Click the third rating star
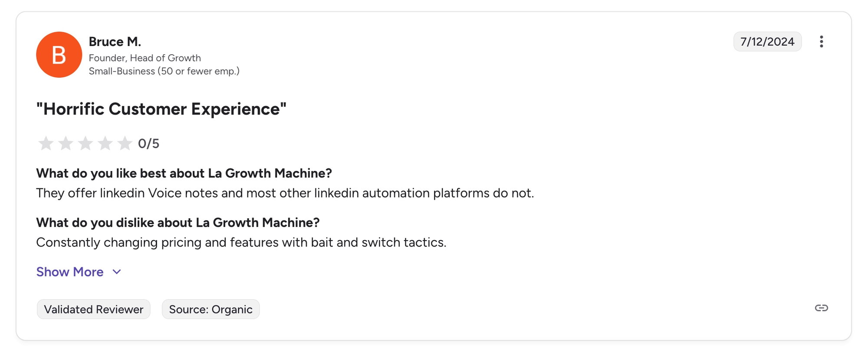The width and height of the screenshot is (868, 356). tap(85, 143)
